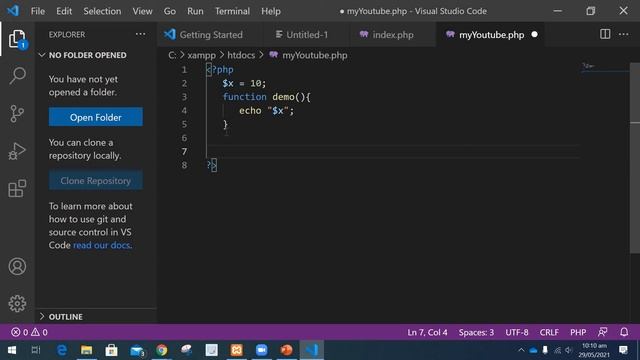Open the Edit menu
The width and height of the screenshot is (640, 360).
click(x=64, y=11)
